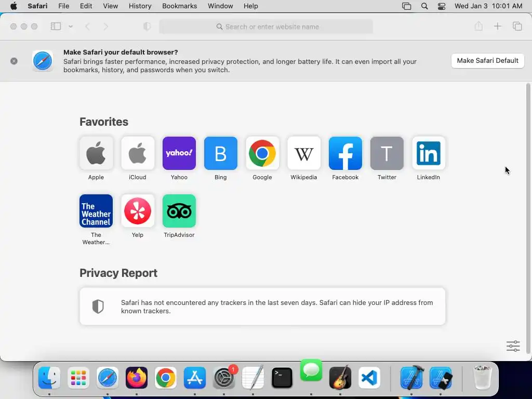This screenshot has height=399, width=532.
Task: Launch Google Chrome from the Dock
Action: click(x=166, y=378)
